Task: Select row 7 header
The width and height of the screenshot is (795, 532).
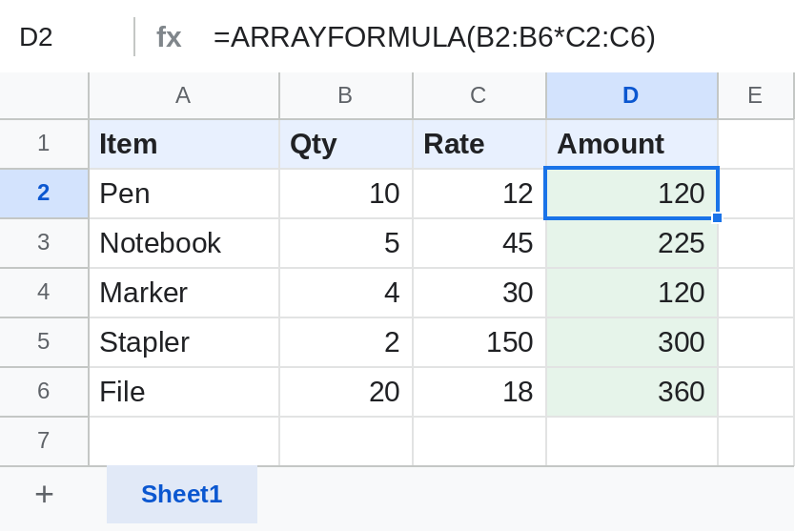Action: pos(44,441)
